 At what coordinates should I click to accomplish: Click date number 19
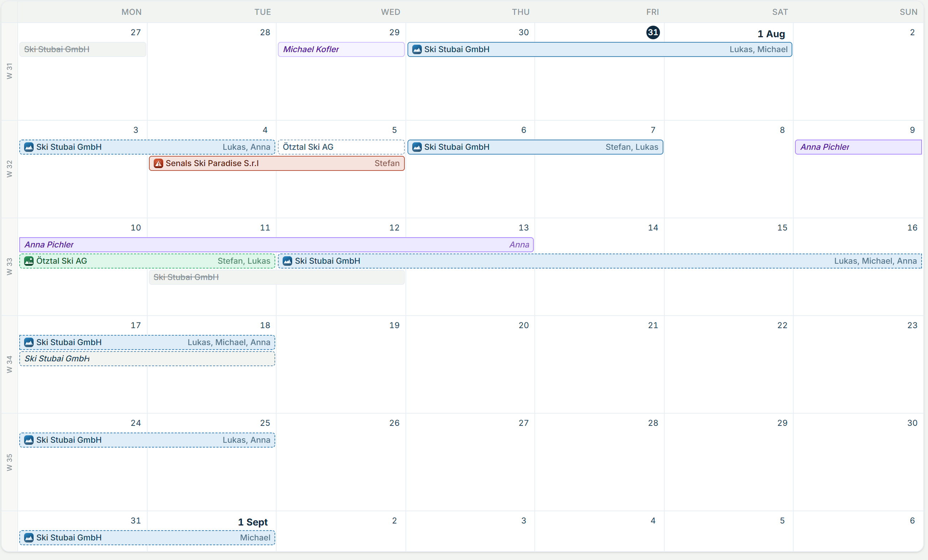coord(394,325)
